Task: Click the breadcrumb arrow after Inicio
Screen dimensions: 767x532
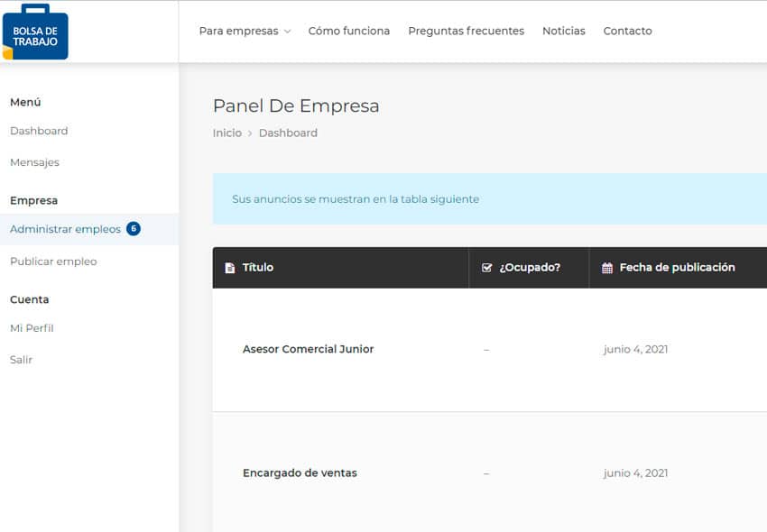Action: [x=250, y=133]
